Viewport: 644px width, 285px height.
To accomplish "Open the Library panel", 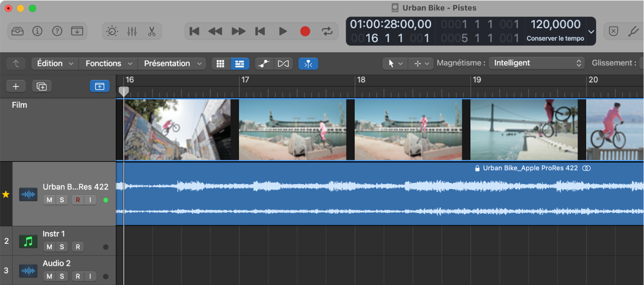I will coord(17,31).
